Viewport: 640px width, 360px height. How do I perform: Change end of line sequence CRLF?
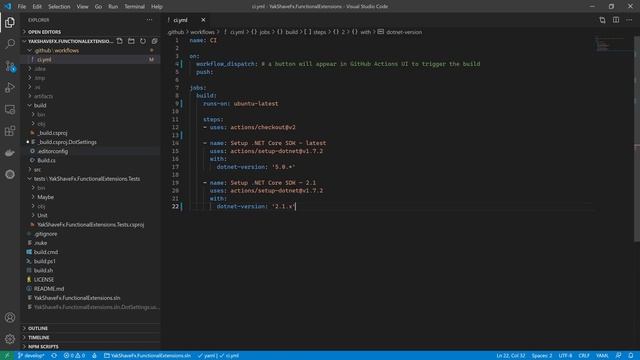click(x=584, y=356)
